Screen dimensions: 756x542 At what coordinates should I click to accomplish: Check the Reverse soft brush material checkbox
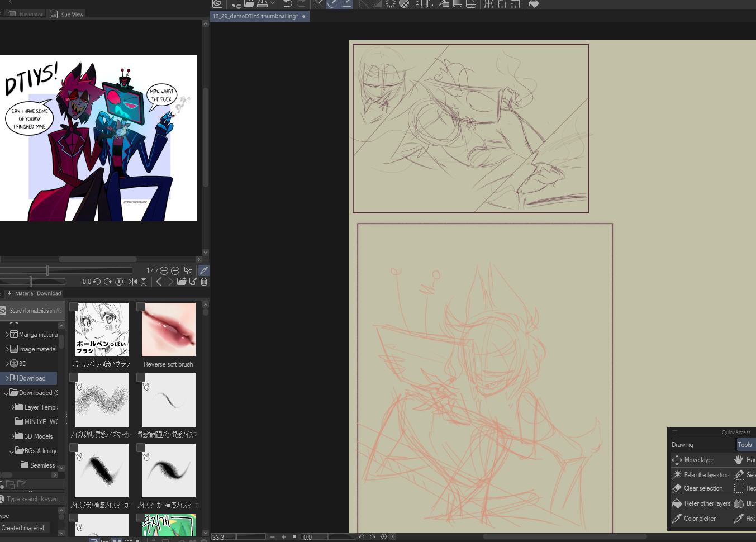coord(141,307)
